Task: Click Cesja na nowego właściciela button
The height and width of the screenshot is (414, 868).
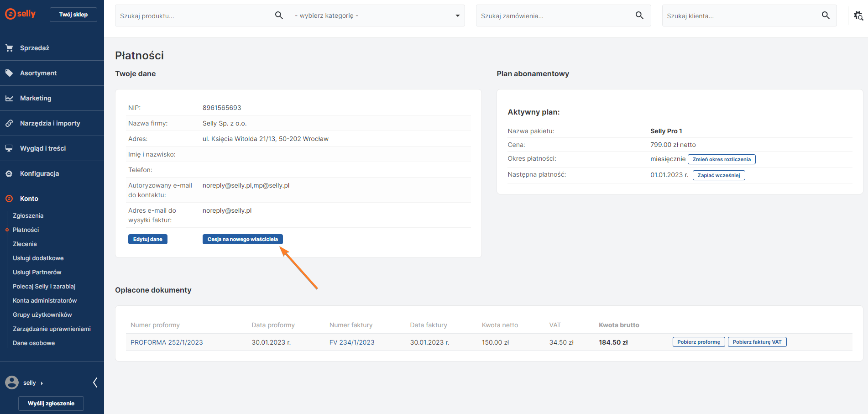Action: [x=242, y=239]
